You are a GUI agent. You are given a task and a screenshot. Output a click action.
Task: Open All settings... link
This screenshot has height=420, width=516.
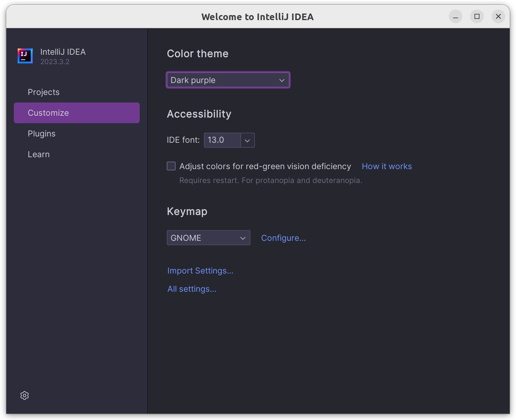[x=192, y=289]
